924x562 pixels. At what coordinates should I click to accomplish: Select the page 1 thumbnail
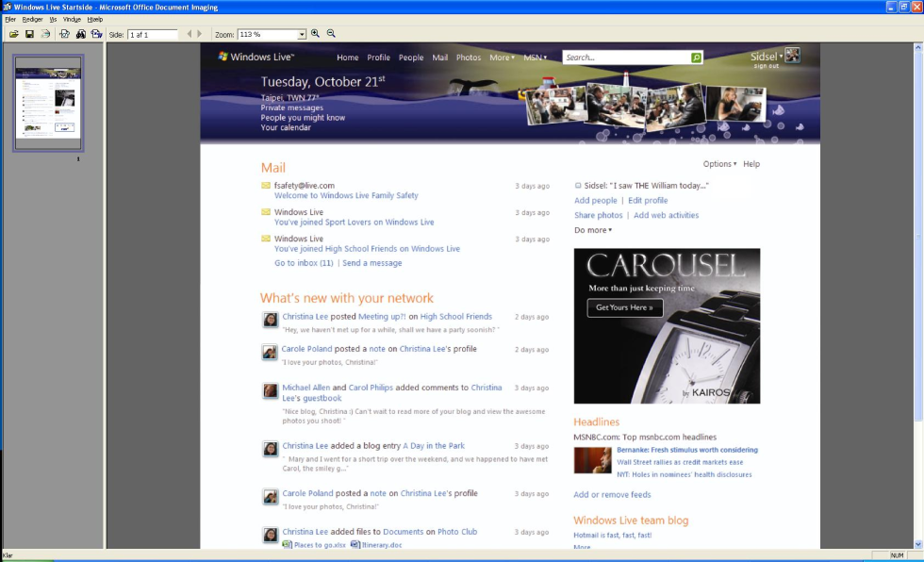tap(48, 102)
